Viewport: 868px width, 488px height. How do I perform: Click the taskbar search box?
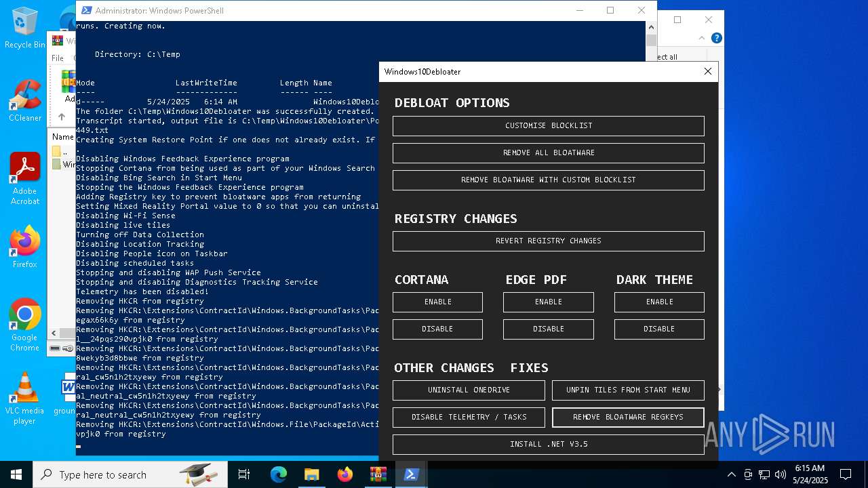130,474
